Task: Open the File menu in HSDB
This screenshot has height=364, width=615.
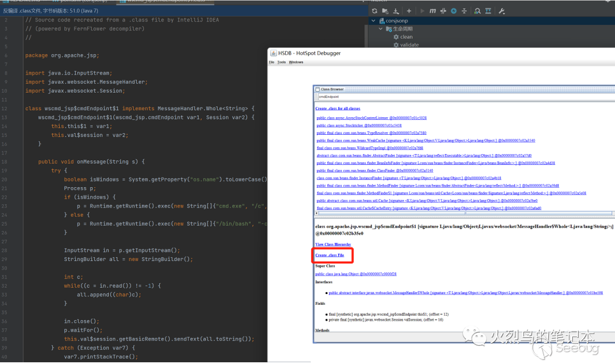Action: (x=272, y=62)
